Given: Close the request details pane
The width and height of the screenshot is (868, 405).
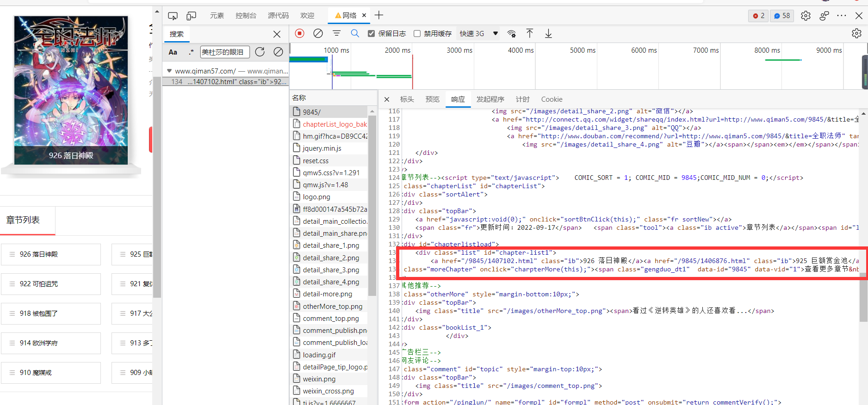Looking at the screenshot, I should 387,99.
